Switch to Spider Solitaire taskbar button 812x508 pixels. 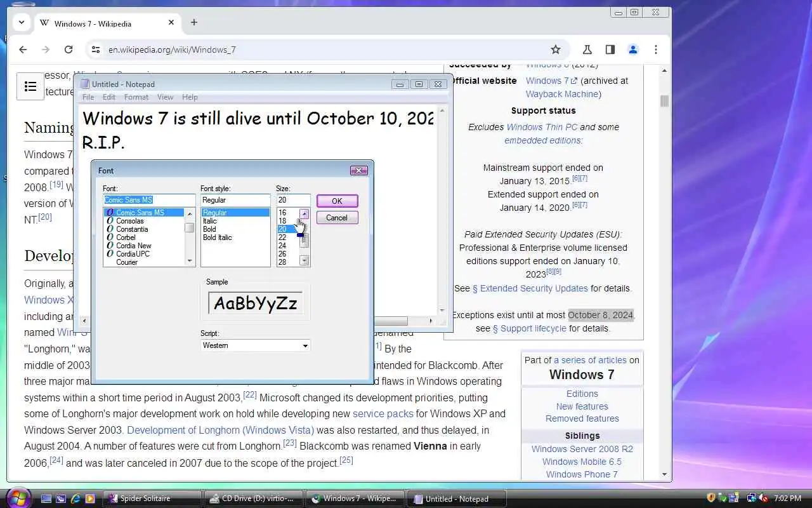[x=152, y=498]
